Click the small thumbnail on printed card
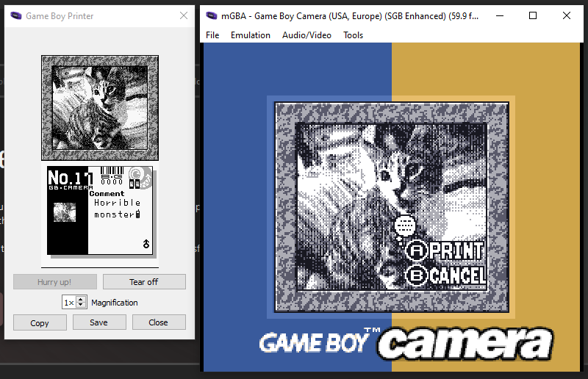588x379 pixels. point(65,212)
